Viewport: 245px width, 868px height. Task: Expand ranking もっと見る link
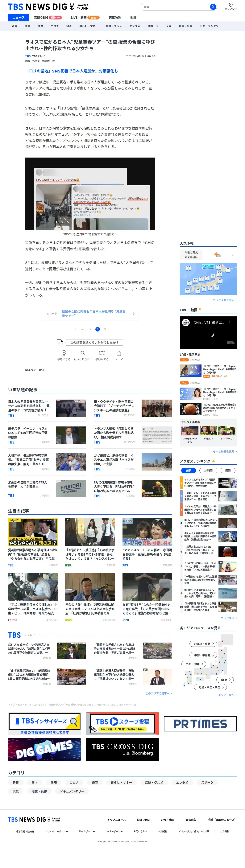click(x=228, y=618)
